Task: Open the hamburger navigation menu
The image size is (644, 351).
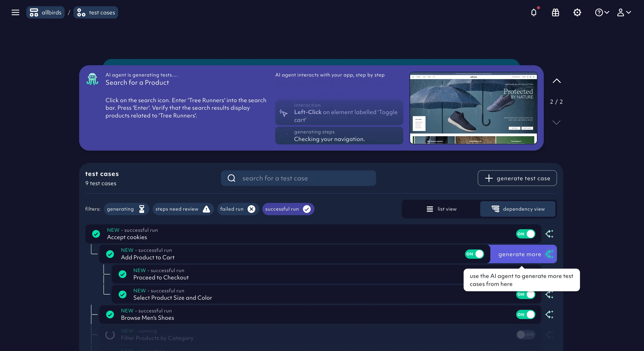Action: 15,12
